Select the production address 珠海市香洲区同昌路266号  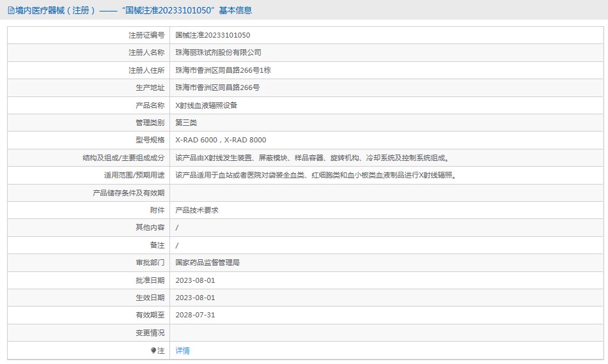click(217, 87)
